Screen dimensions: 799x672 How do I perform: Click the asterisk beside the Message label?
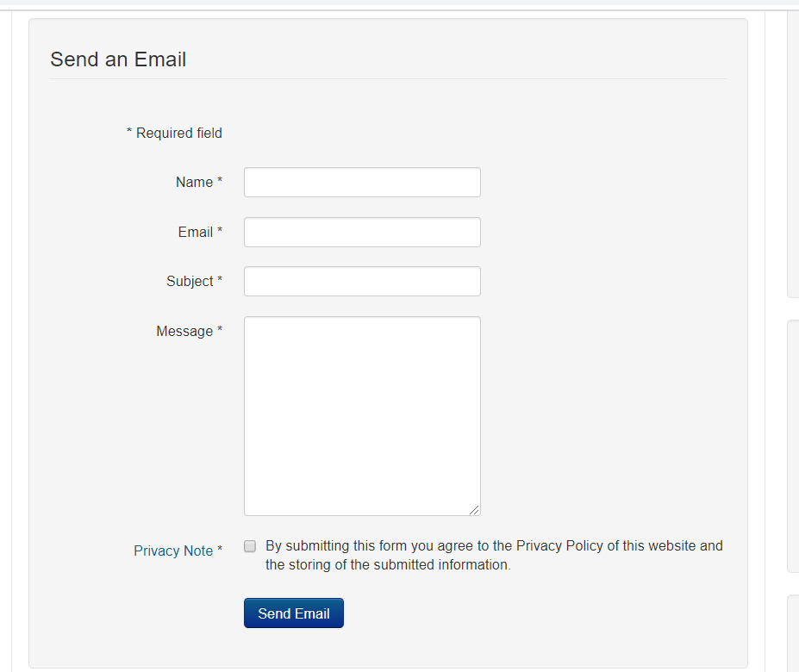click(x=220, y=331)
